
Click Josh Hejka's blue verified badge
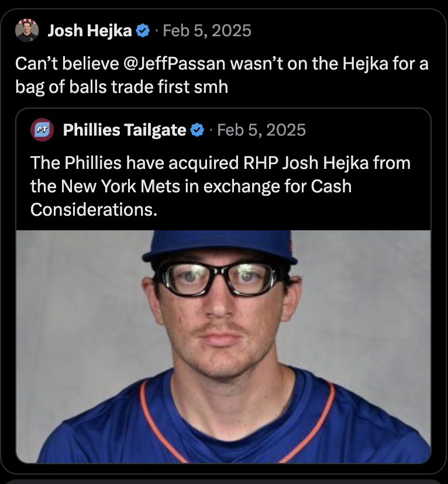[x=142, y=30]
